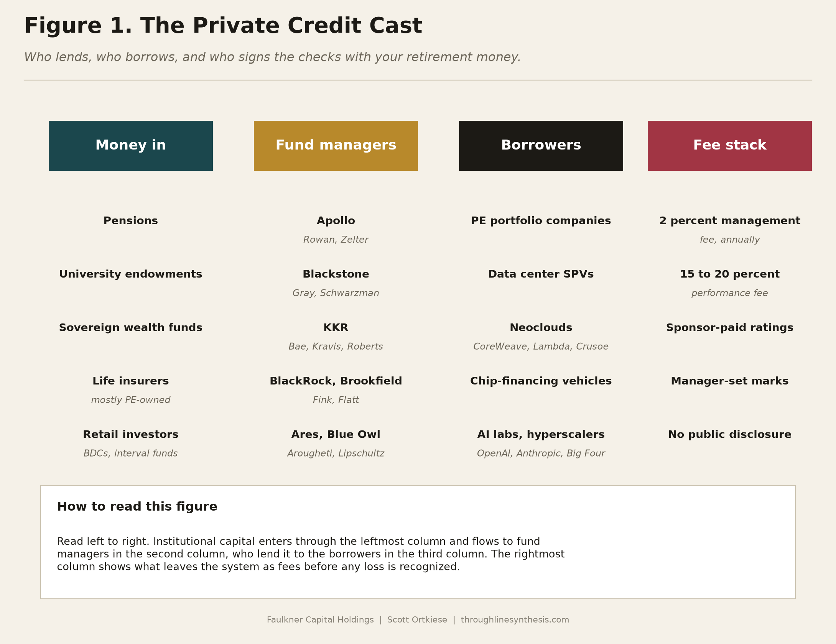Select University endowments label
Image resolution: width=836 pixels, height=644 pixels.
(x=131, y=274)
